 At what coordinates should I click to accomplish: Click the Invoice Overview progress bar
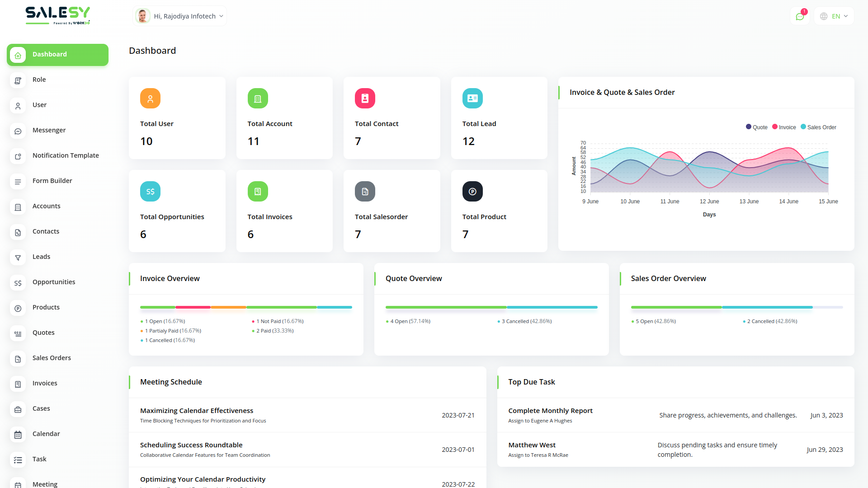tap(246, 307)
